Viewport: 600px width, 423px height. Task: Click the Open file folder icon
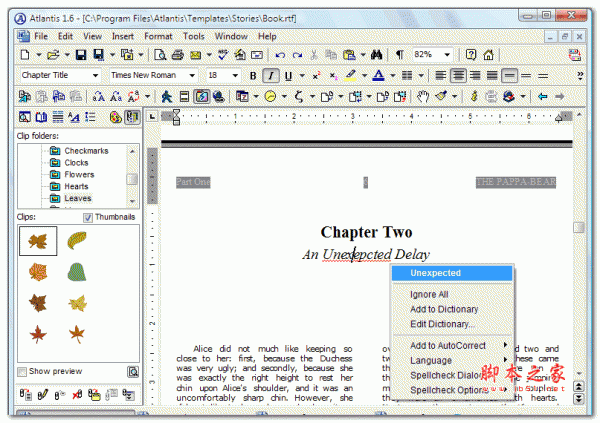pos(53,55)
